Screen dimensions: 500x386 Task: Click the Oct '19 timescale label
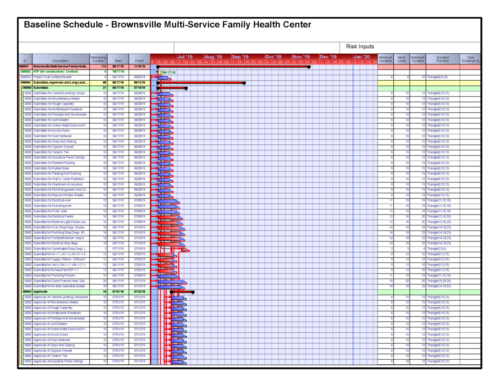(273, 57)
